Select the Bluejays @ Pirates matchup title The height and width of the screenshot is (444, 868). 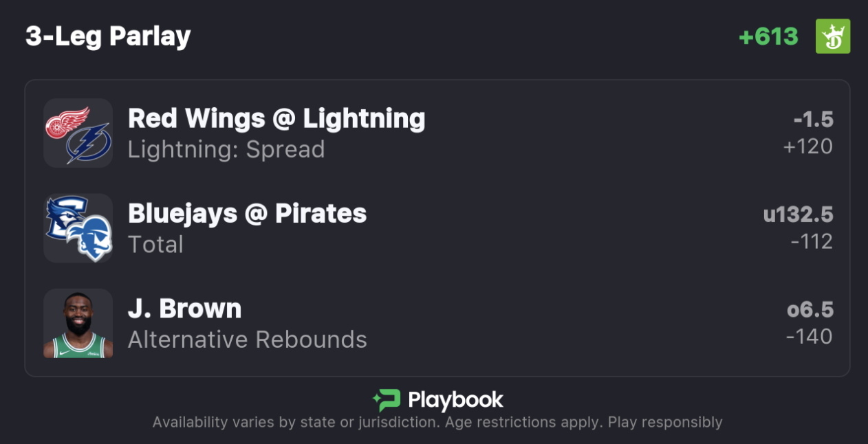(x=247, y=214)
